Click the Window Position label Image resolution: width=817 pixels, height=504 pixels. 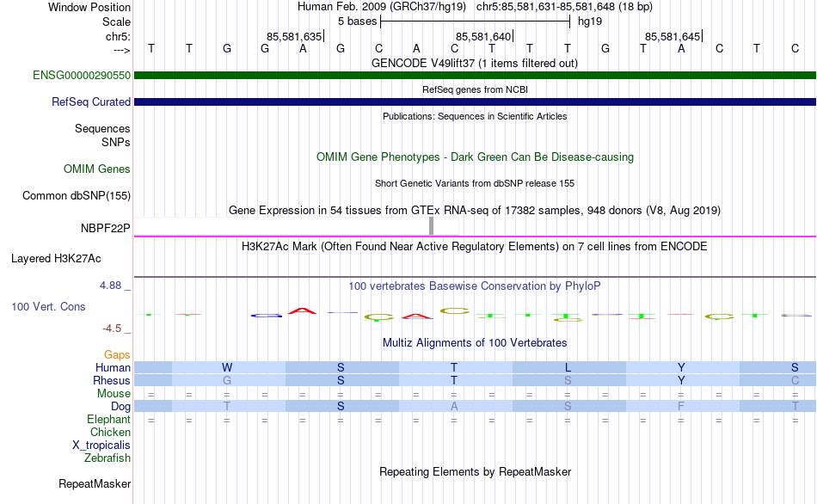click(89, 7)
